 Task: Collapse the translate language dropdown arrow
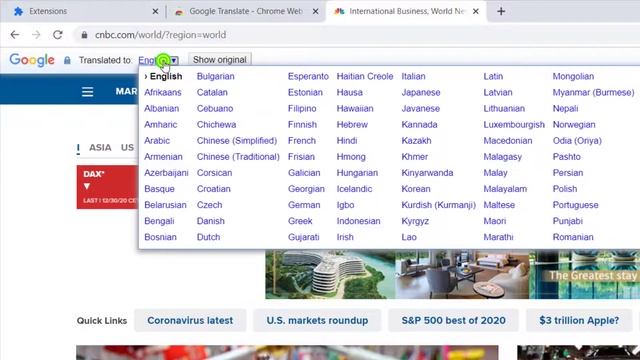(174, 60)
